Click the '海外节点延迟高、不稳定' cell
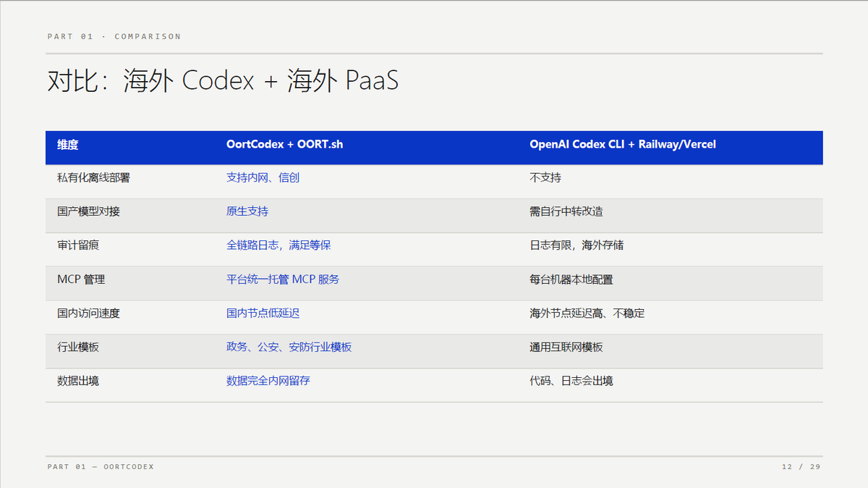This screenshot has width=868, height=488. click(587, 314)
